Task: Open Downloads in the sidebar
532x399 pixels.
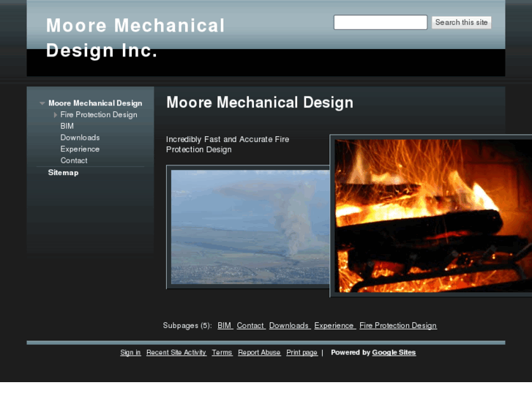Action: point(80,138)
